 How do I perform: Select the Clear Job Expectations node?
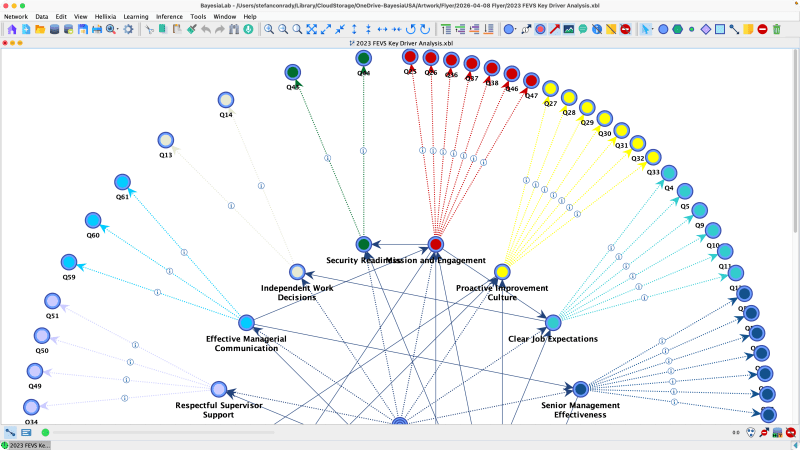(553, 322)
